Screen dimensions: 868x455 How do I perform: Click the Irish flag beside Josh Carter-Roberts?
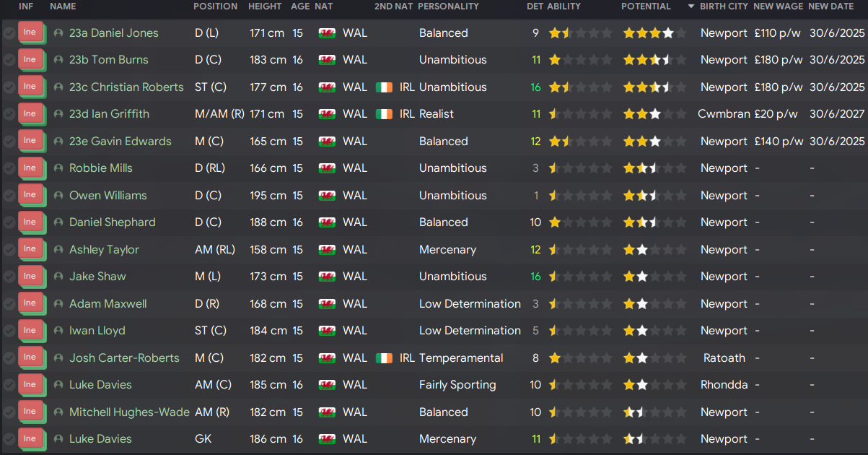(x=385, y=357)
